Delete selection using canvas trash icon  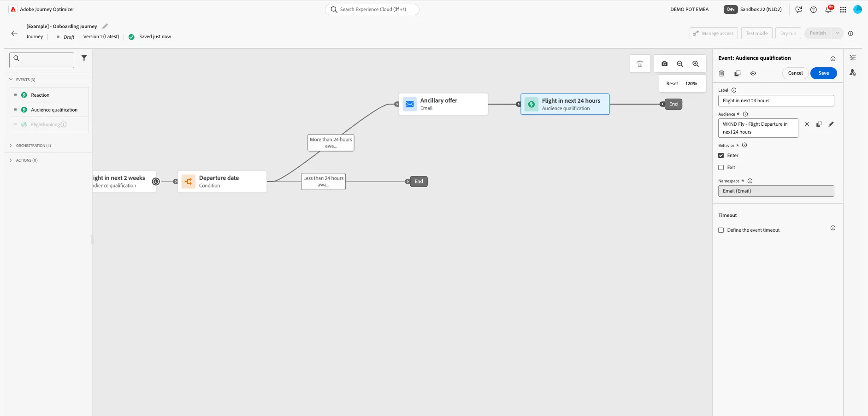tap(640, 64)
